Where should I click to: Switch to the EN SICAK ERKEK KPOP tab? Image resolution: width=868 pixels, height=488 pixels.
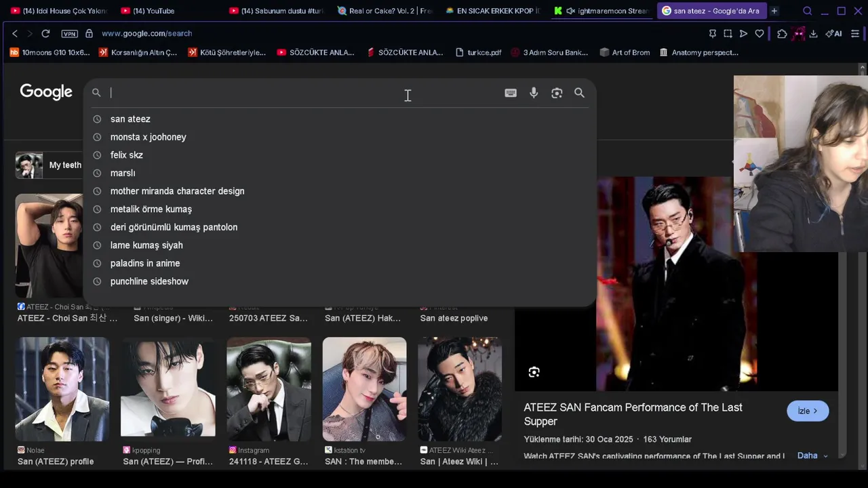coord(492,11)
